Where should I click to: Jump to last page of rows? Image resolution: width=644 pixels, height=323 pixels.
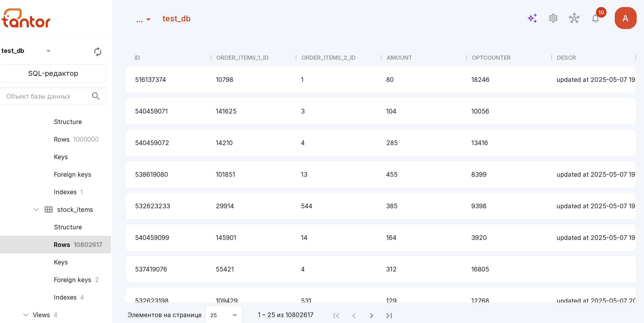click(x=389, y=315)
